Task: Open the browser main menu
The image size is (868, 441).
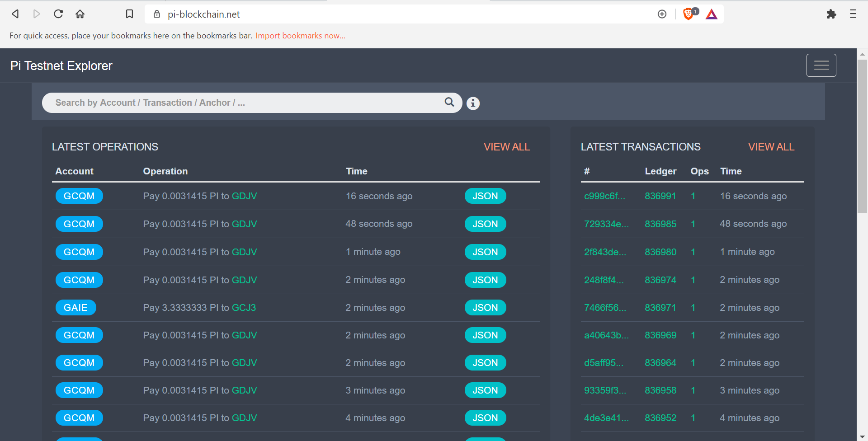Action: pyautogui.click(x=853, y=14)
